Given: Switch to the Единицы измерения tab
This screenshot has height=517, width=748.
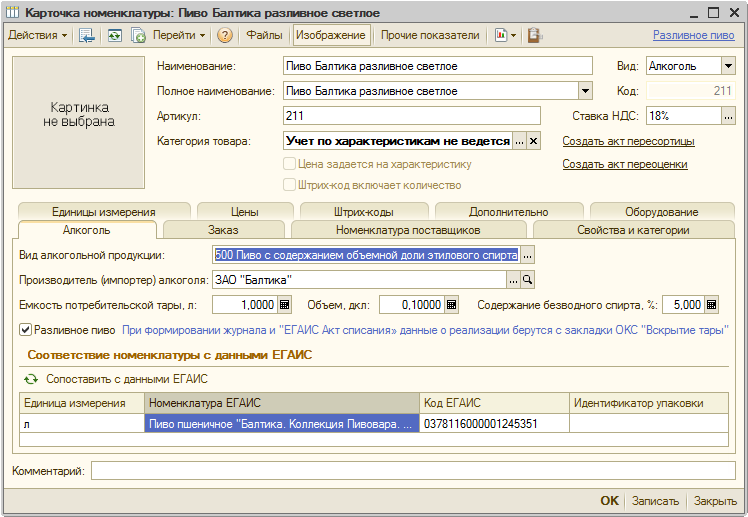Looking at the screenshot, I should coord(104,212).
